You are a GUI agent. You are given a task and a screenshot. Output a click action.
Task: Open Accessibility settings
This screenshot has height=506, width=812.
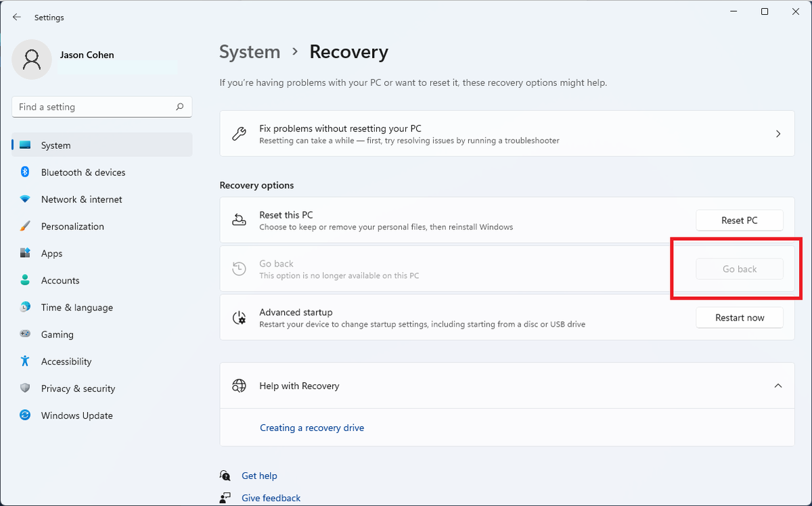[x=102, y=362]
